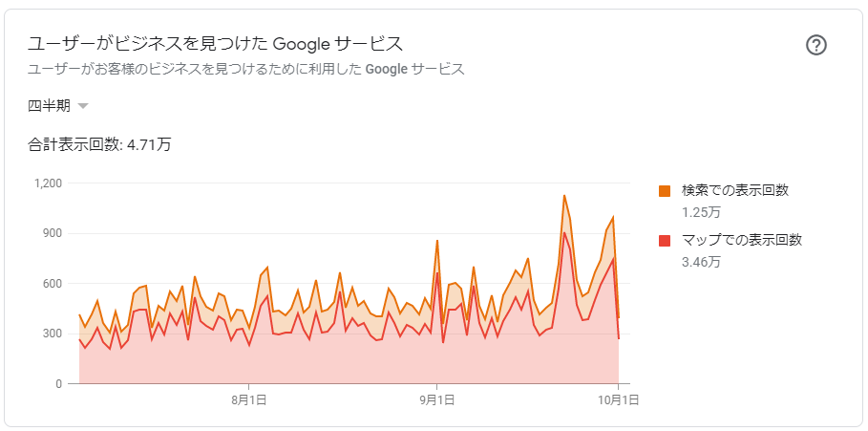Select the マップでの表示回数 legend label
Image resolution: width=868 pixels, height=431 pixels.
[x=742, y=240]
